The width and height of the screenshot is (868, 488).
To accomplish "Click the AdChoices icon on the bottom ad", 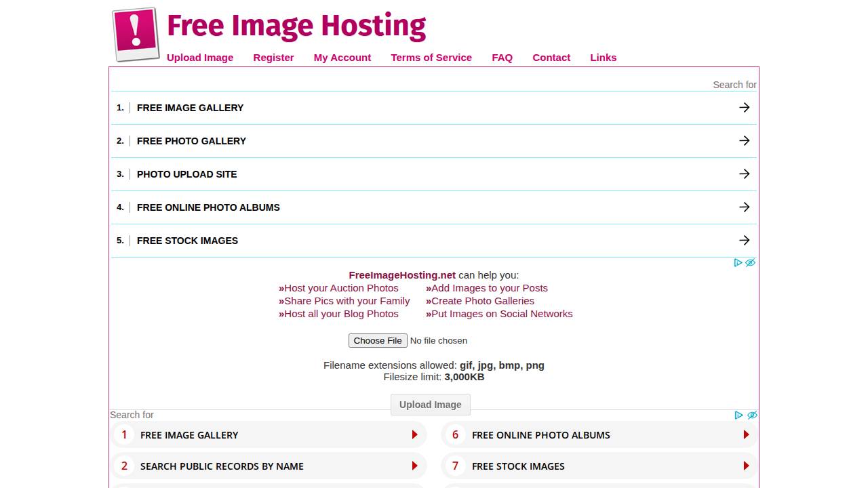I will point(738,415).
